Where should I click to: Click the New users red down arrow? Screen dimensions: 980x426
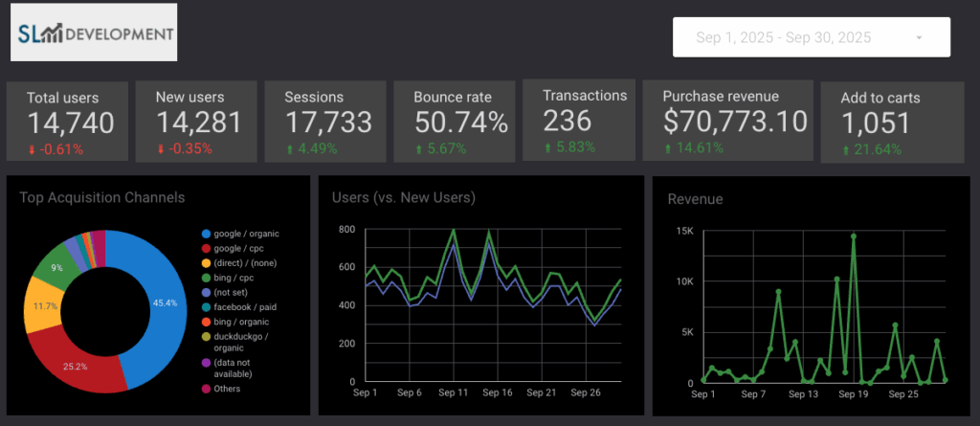(161, 149)
